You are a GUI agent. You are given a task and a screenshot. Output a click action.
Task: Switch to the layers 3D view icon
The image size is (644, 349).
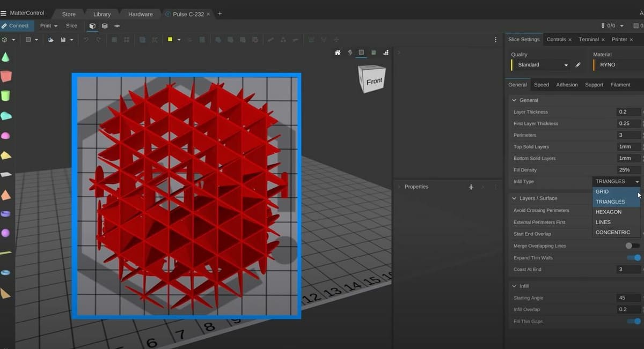coord(105,26)
